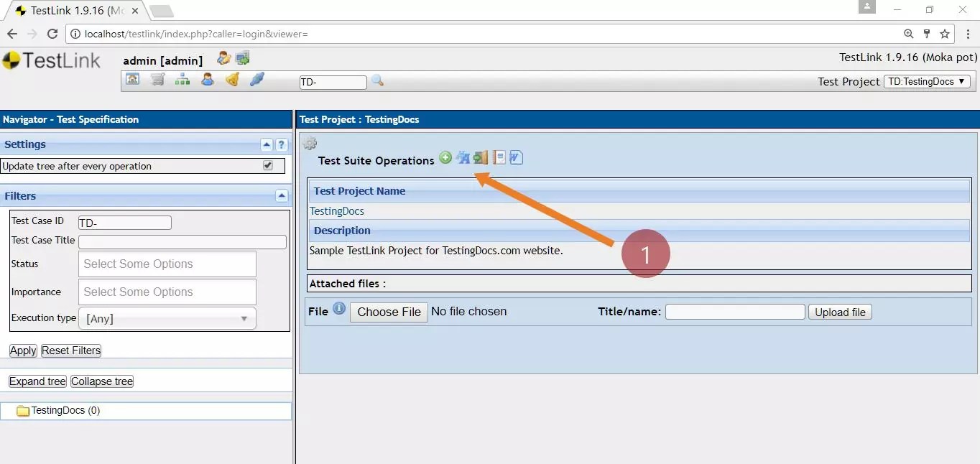Click browser back arrow
Viewport: 980px width, 464px height.
click(11, 34)
